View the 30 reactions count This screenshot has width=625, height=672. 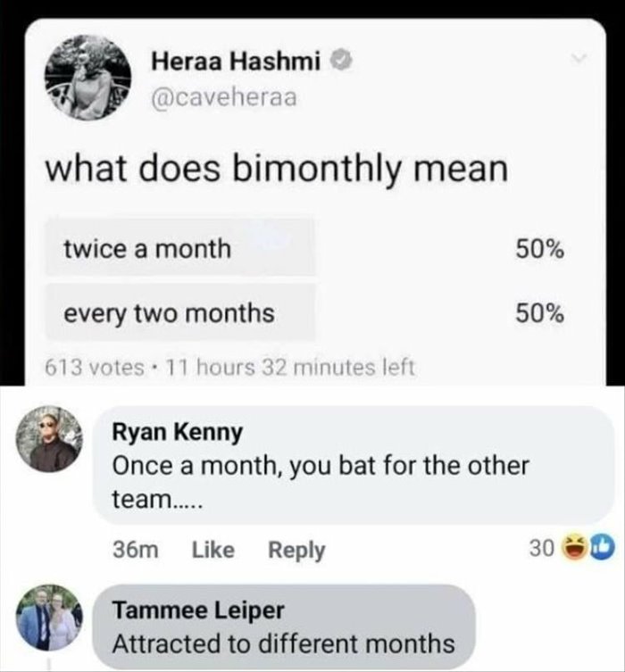pyautogui.click(x=541, y=545)
